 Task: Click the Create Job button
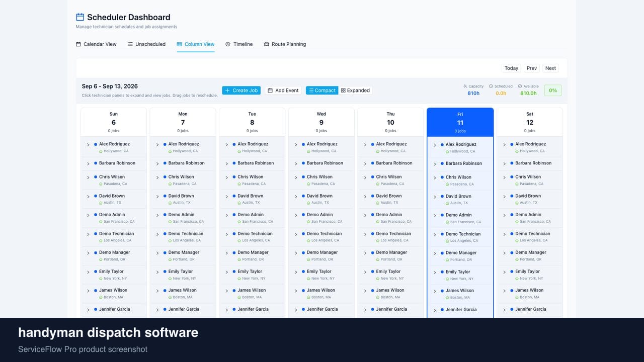(242, 90)
